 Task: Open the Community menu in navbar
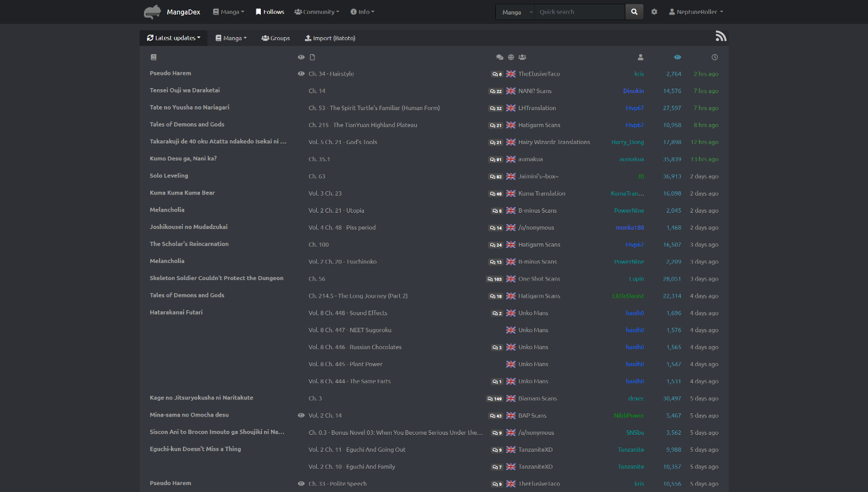(317, 12)
